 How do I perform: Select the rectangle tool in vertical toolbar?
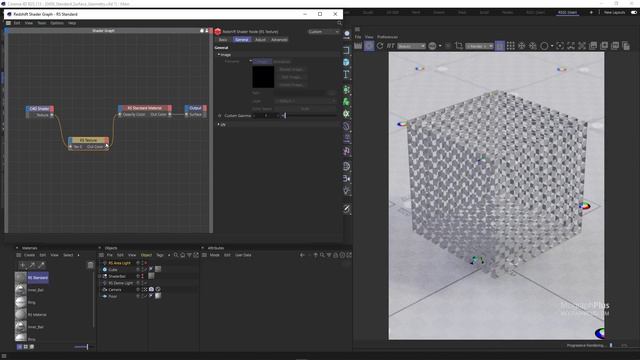pyautogui.click(x=347, y=50)
